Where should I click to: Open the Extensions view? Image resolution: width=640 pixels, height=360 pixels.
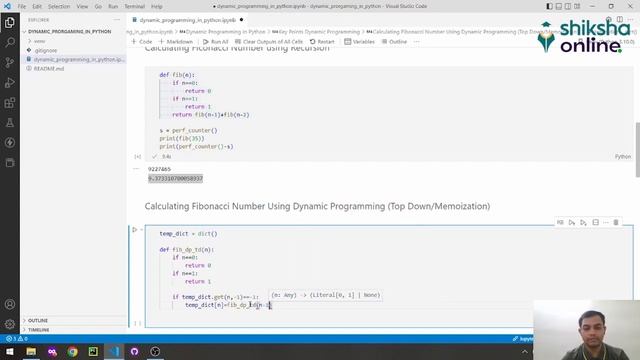pyautogui.click(x=10, y=102)
